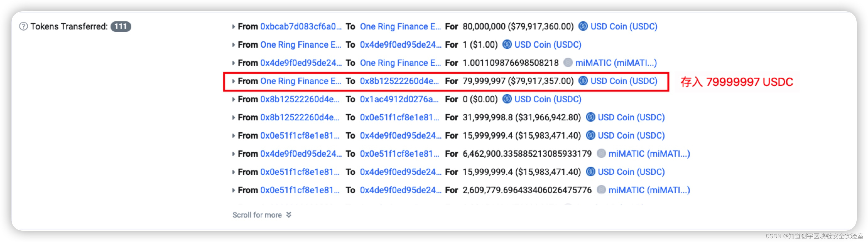868x242 pixels.
Task: Open USD Coin (USDC) link in 80,000,000 row
Action: point(624,26)
